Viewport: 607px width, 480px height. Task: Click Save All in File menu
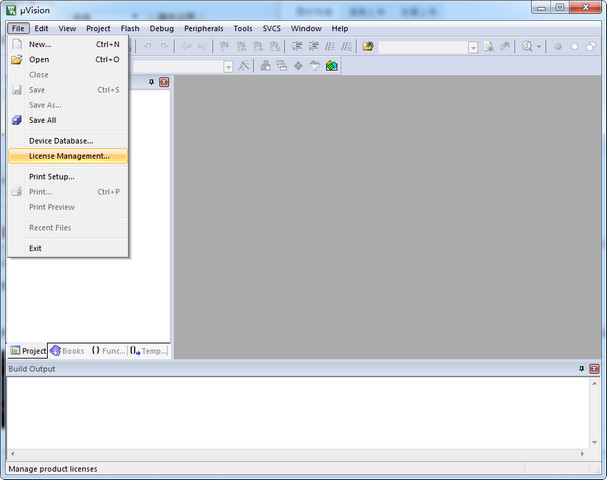click(42, 120)
